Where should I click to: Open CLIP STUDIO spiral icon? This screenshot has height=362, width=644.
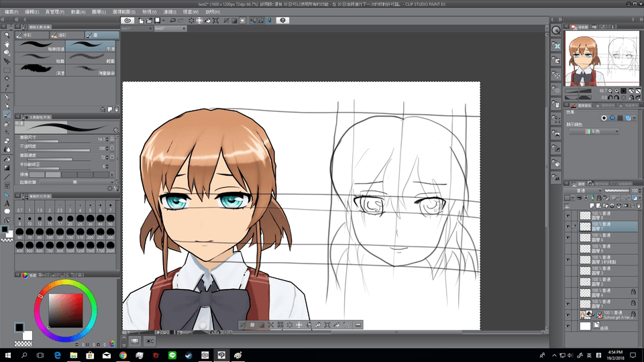(128, 21)
